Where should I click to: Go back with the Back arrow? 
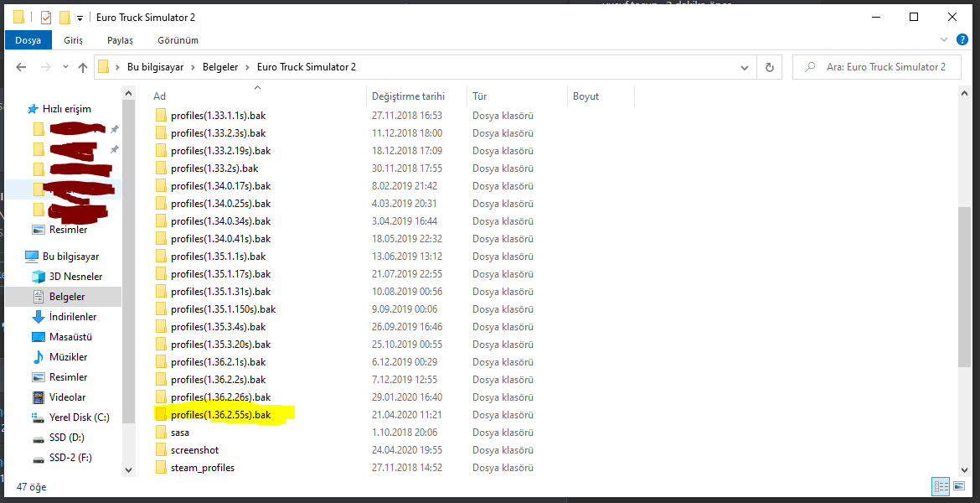[x=21, y=67]
